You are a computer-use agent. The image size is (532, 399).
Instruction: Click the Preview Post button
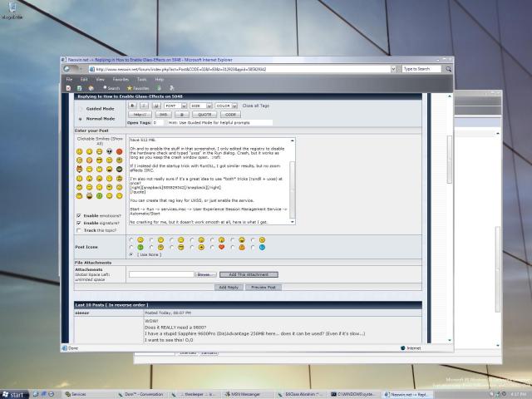pos(264,288)
